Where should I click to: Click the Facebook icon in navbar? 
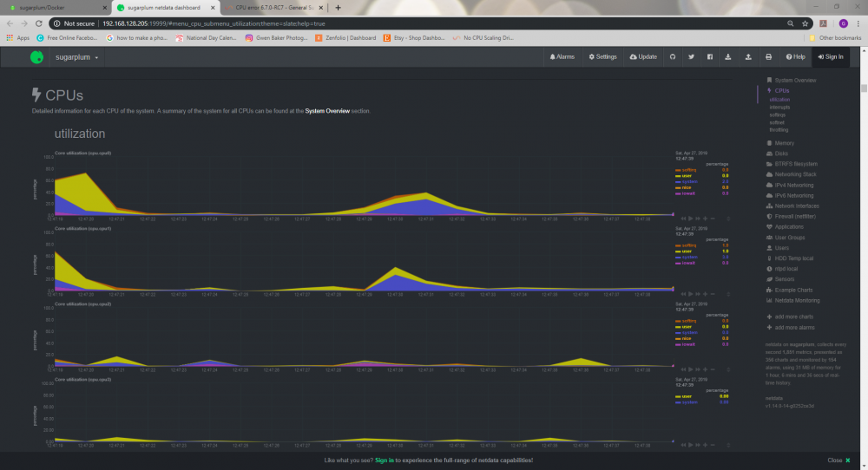pyautogui.click(x=710, y=57)
